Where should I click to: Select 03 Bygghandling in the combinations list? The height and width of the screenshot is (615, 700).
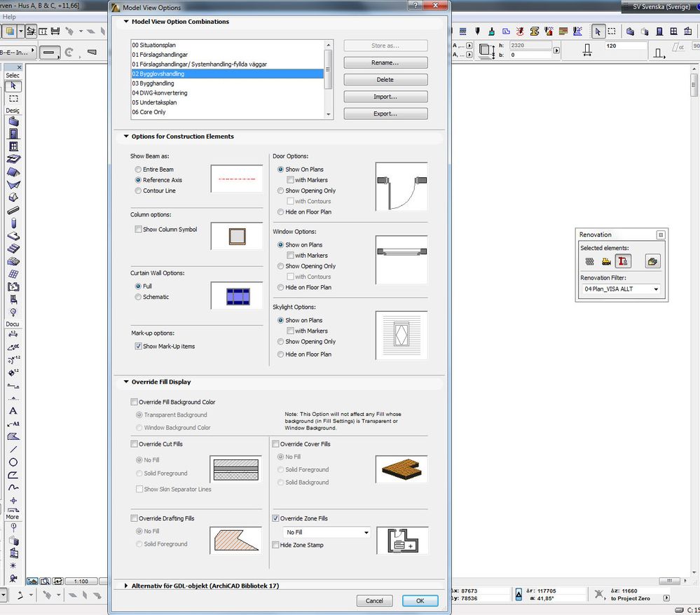pyautogui.click(x=227, y=83)
